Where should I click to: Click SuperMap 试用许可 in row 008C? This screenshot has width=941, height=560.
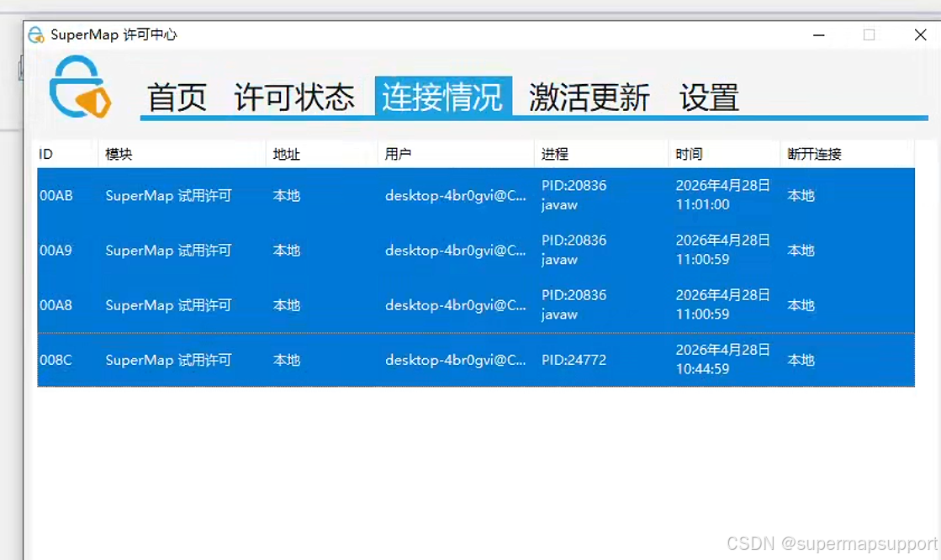click(168, 360)
